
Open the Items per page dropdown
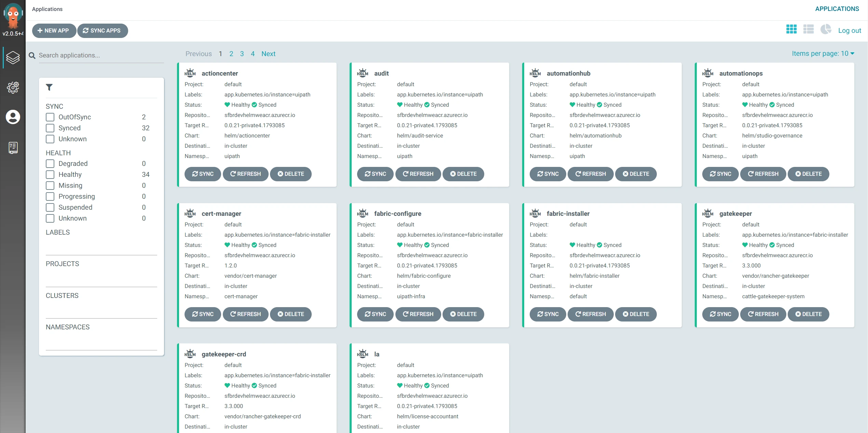823,53
